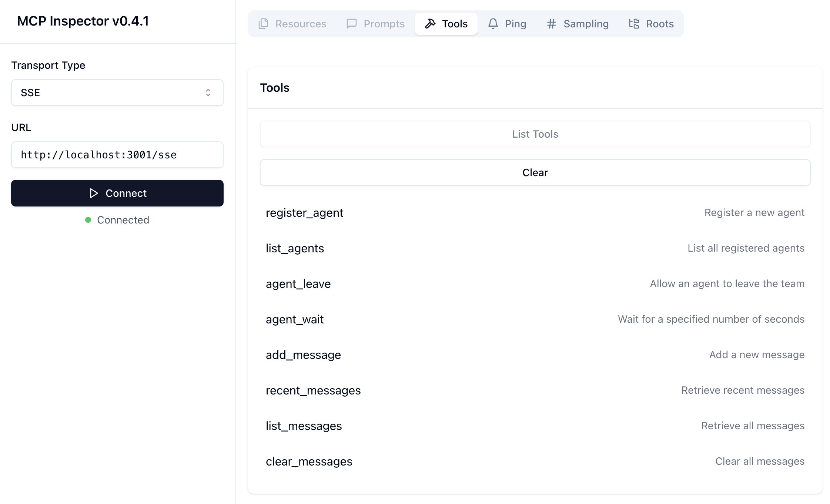Select the add_message tool
The image size is (830, 504).
point(303,355)
